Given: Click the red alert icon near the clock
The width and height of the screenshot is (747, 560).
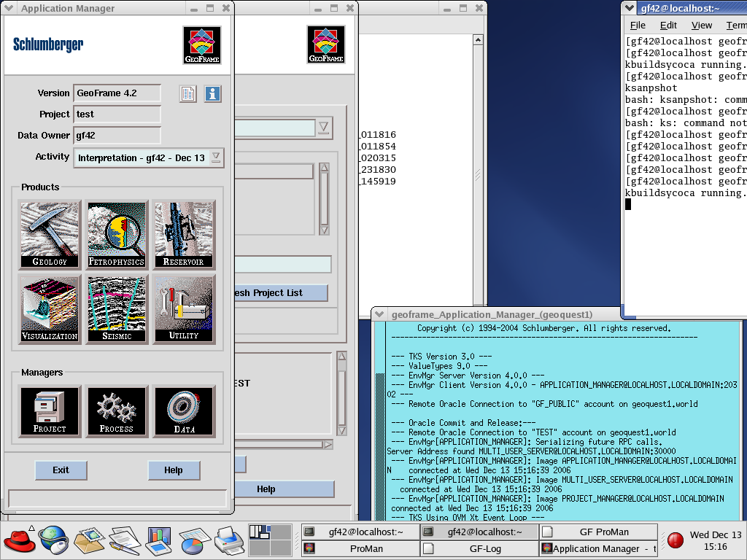Looking at the screenshot, I should 675,540.
